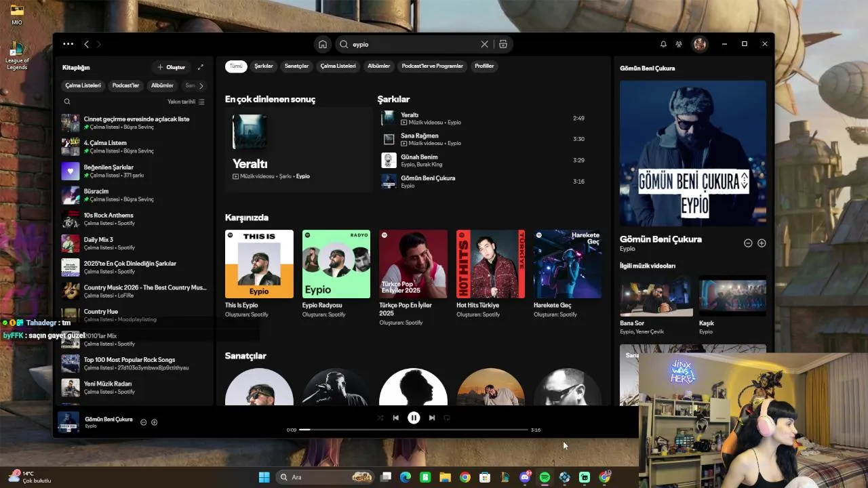Open the Yeni Müzik Radarı playlist

pos(134,388)
